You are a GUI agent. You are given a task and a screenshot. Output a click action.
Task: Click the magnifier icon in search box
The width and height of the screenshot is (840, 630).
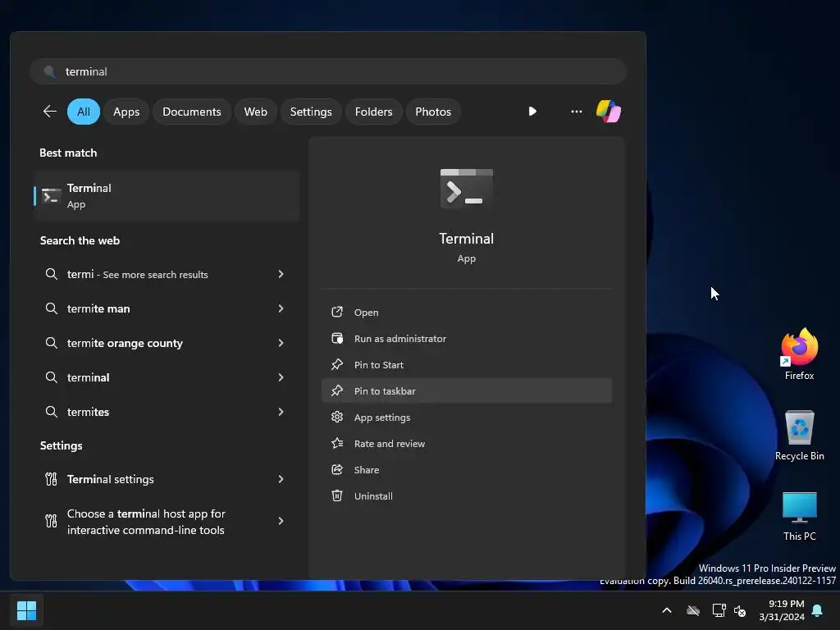pos(49,72)
